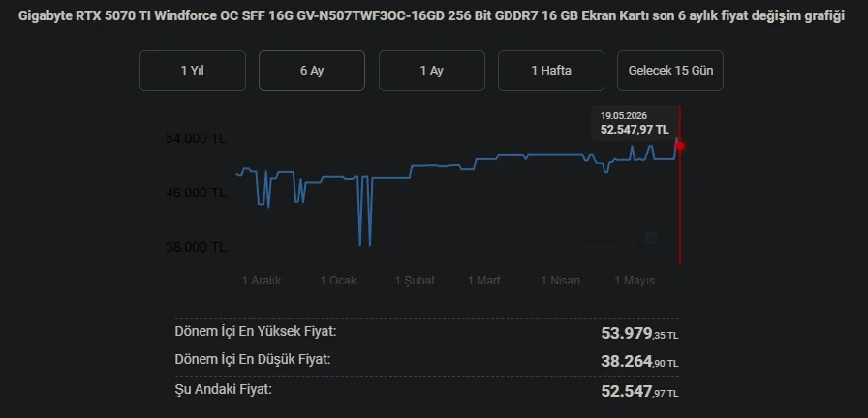The image size is (868, 418).
Task: Click the 1 Şubat axis label
Action: click(415, 281)
